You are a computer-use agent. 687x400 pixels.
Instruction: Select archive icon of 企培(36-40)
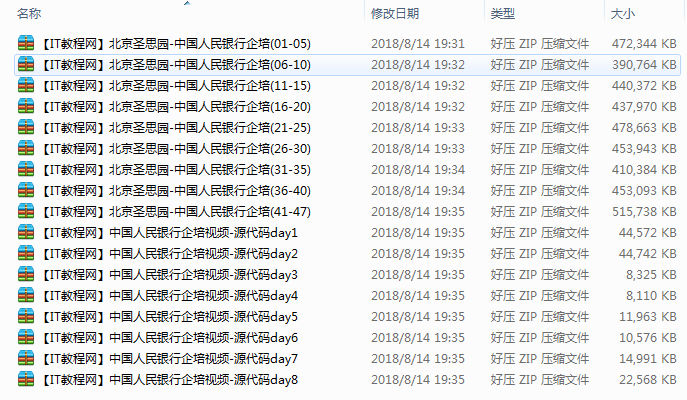(x=26, y=190)
